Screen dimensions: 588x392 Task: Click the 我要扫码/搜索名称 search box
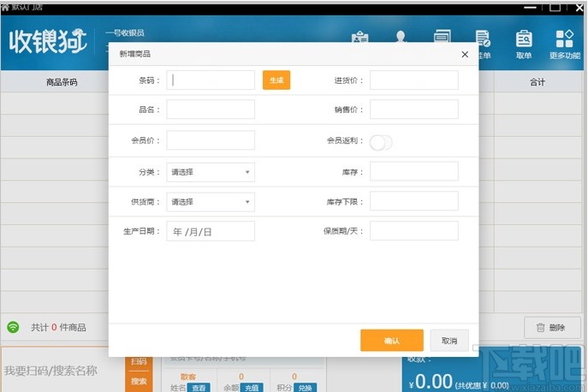[x=63, y=371]
